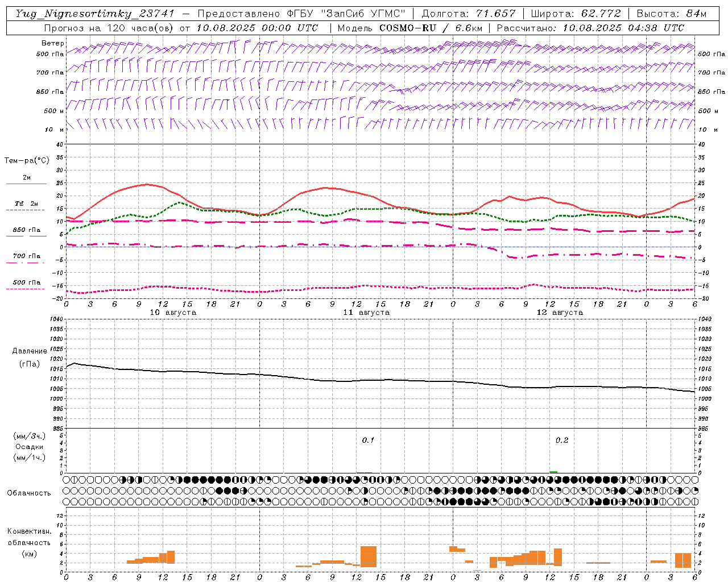Click the longitude value "Долгота: 71.657"

click(469, 14)
